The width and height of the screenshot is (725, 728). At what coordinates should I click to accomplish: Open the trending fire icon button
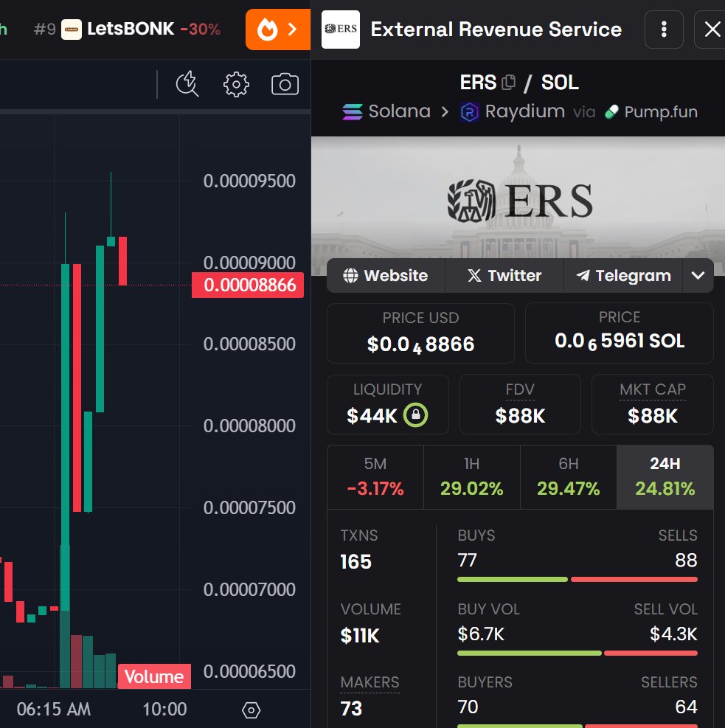(x=277, y=30)
